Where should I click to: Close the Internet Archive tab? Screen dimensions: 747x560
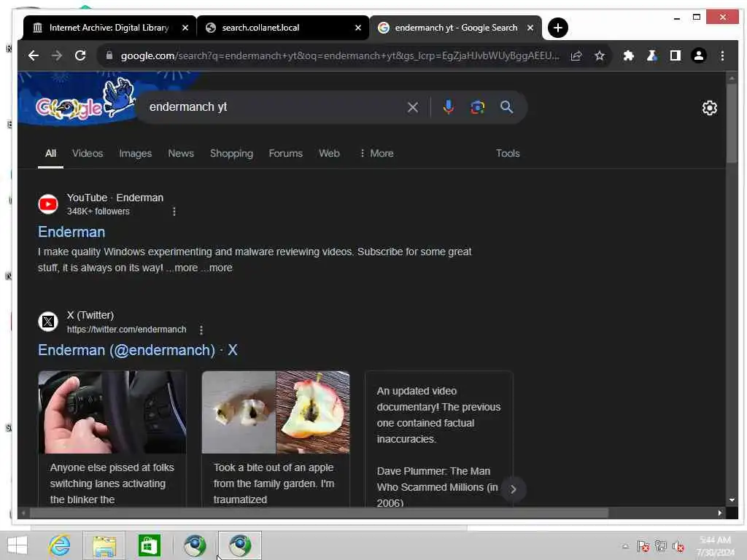[185, 28]
